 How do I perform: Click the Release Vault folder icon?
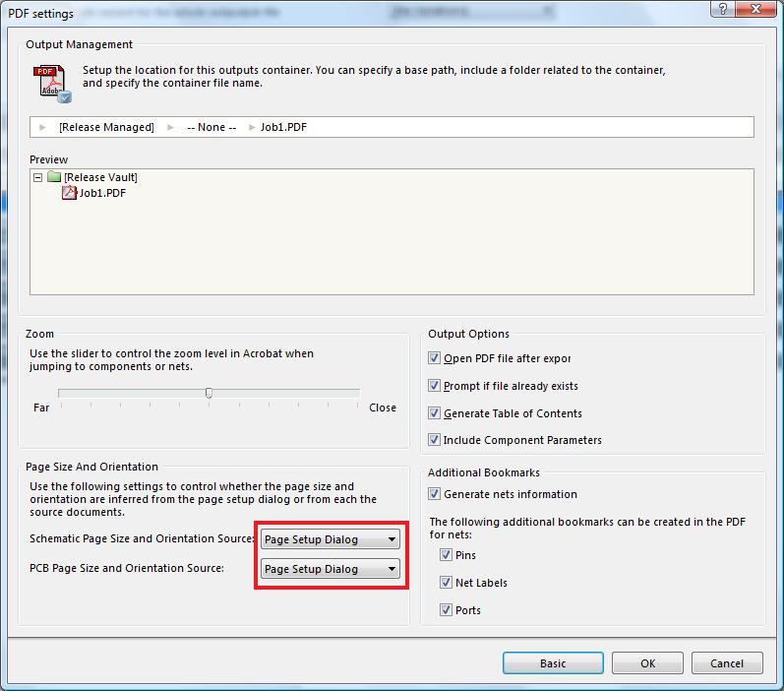[54, 176]
